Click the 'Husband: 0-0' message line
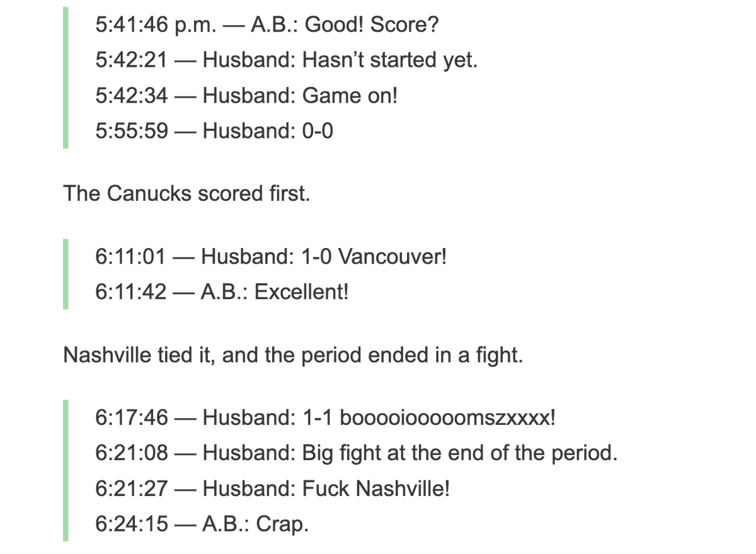The image size is (756, 554). click(215, 131)
